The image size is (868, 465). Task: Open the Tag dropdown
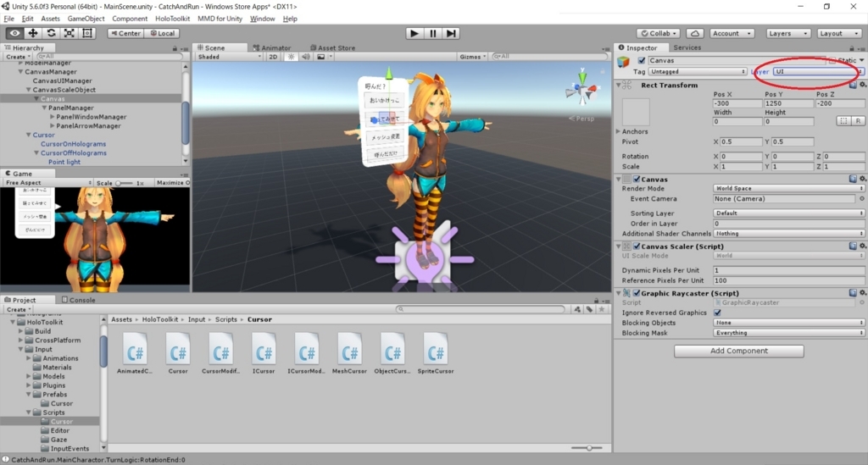point(697,71)
